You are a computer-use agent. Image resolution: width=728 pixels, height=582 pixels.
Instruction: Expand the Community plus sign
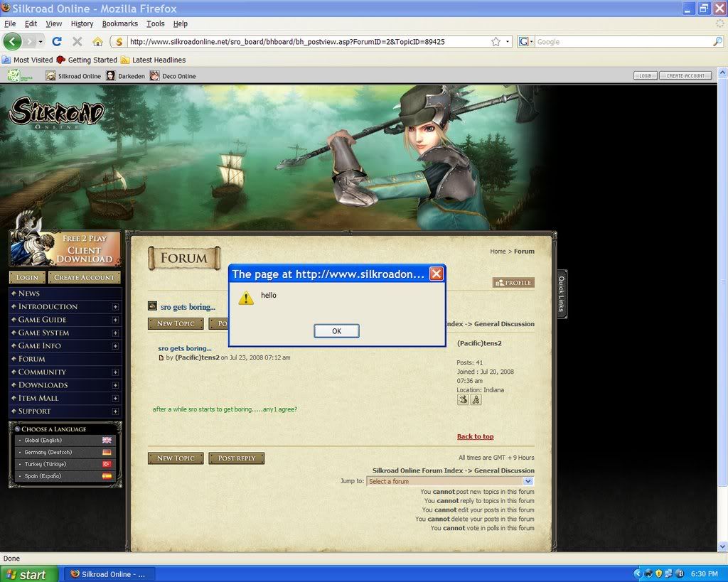[x=115, y=372]
